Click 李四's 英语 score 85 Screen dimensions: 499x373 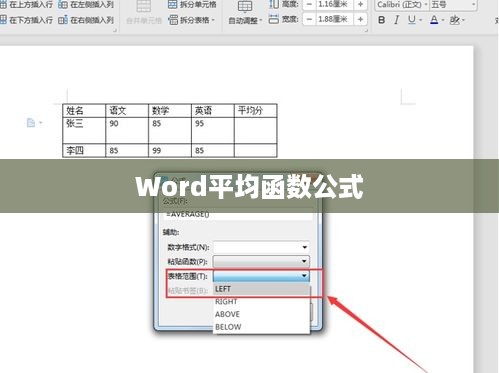coord(213,151)
